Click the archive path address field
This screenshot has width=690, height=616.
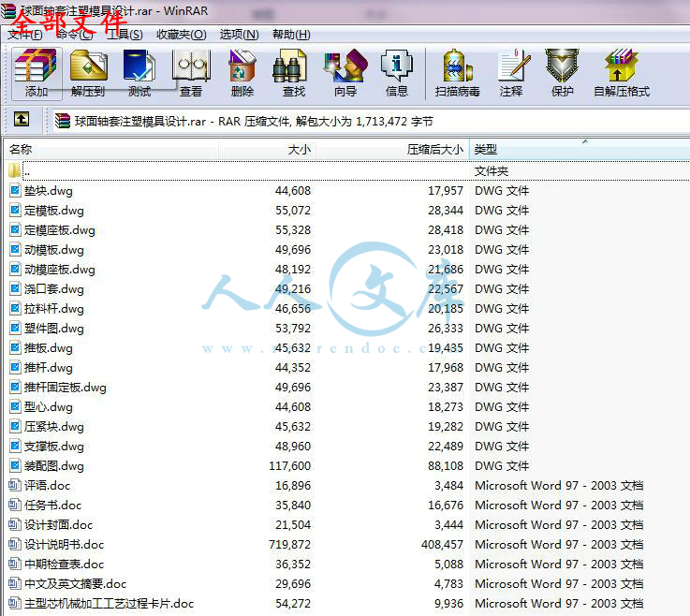click(x=370, y=121)
